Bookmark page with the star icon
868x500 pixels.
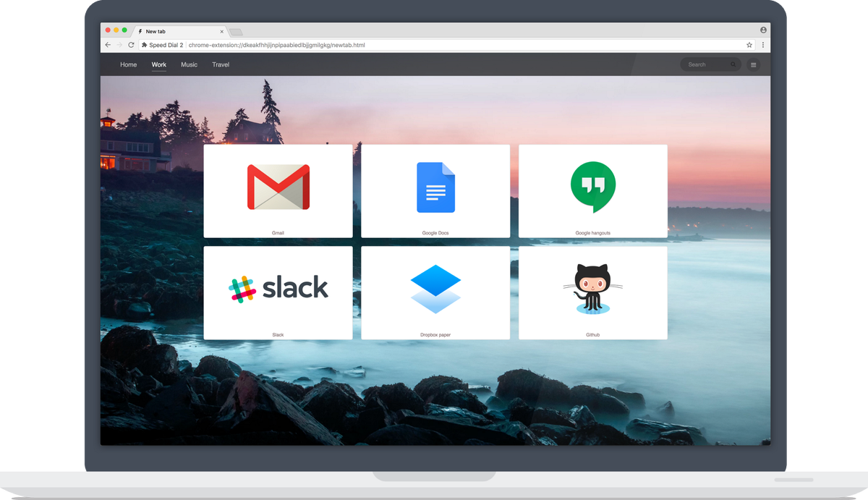[749, 45]
